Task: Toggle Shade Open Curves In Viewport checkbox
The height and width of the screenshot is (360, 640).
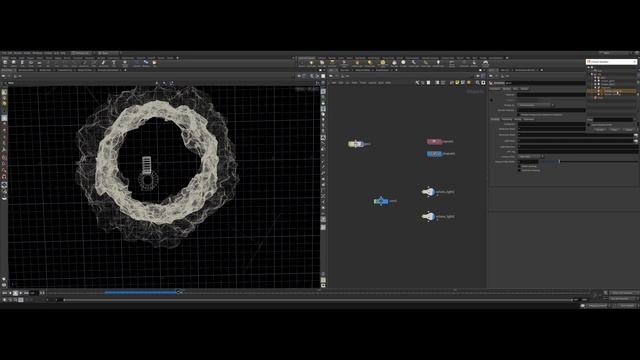Action: coord(519,115)
